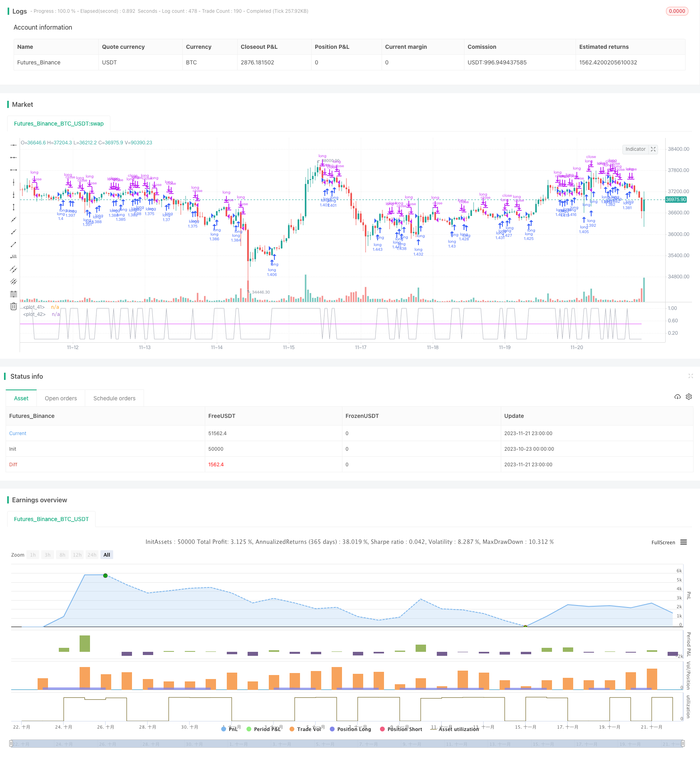Click the cloud download icon
This screenshot has width=700, height=759.
(678, 397)
